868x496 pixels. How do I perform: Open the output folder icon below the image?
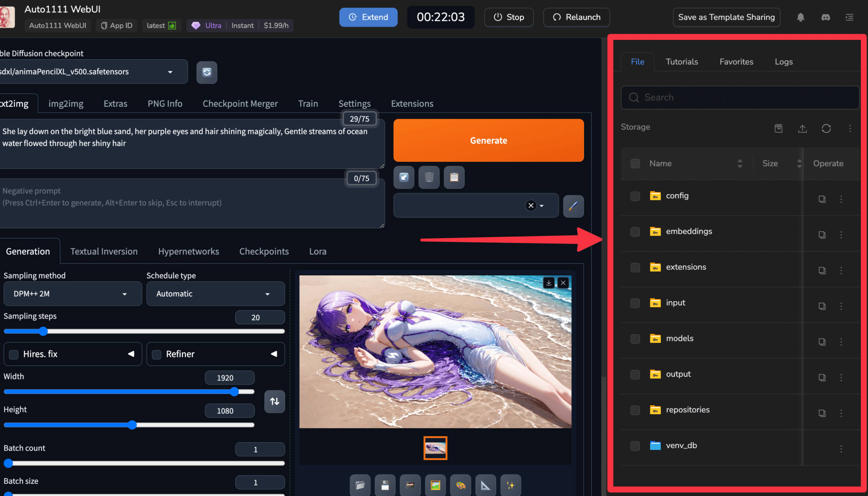359,485
